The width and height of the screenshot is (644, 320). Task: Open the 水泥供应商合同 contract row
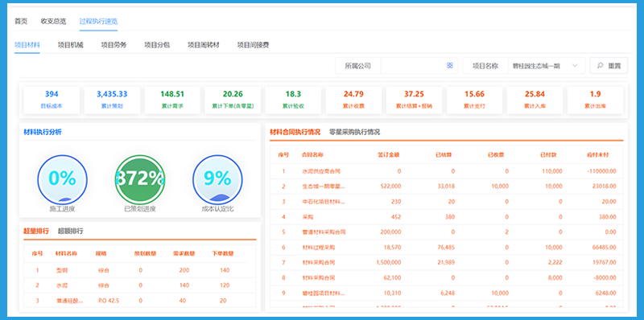point(447,171)
